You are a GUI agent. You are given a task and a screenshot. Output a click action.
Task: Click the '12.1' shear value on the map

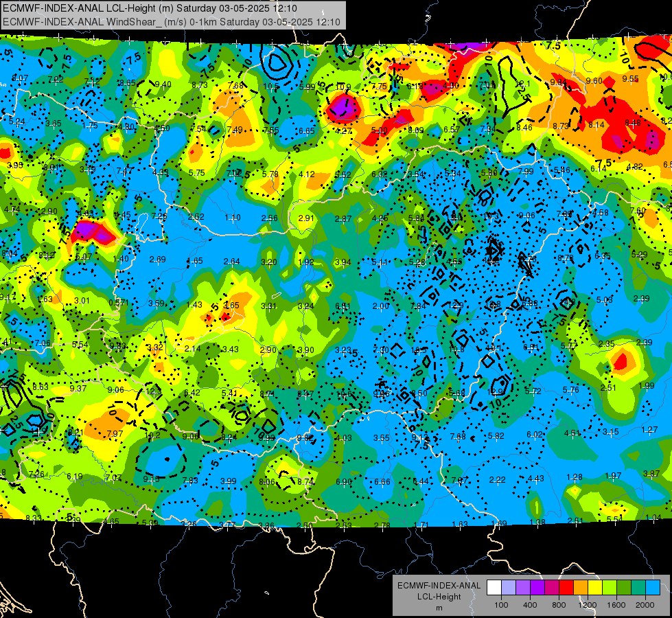522,84
